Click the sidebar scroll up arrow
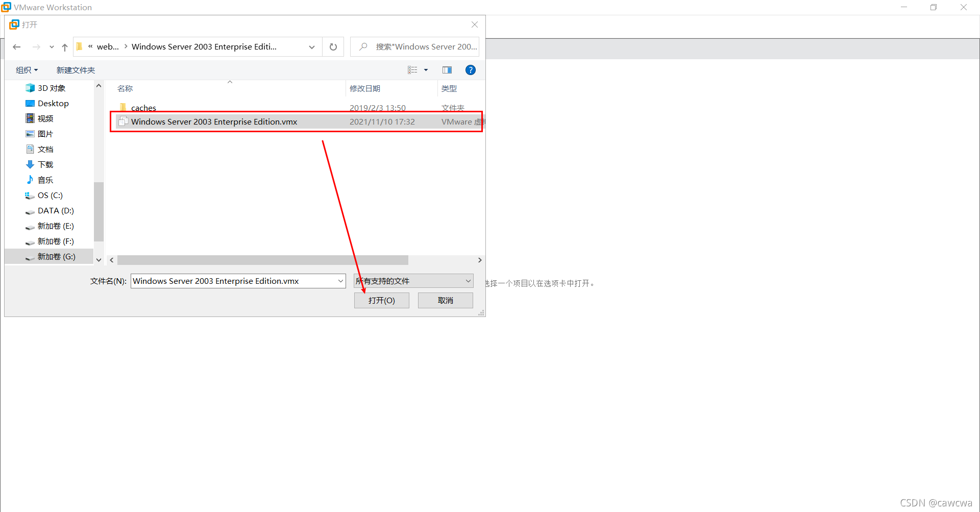This screenshot has width=980, height=512. tap(99, 86)
